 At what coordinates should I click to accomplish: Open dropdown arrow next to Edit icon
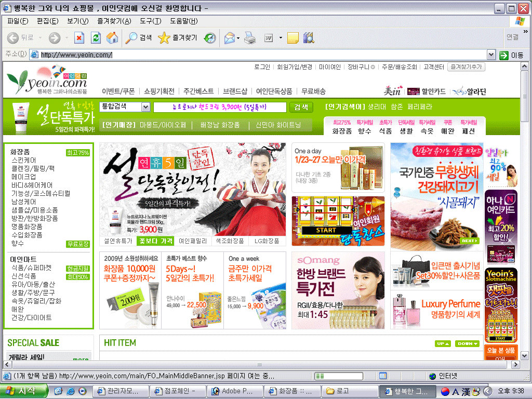pos(281,38)
